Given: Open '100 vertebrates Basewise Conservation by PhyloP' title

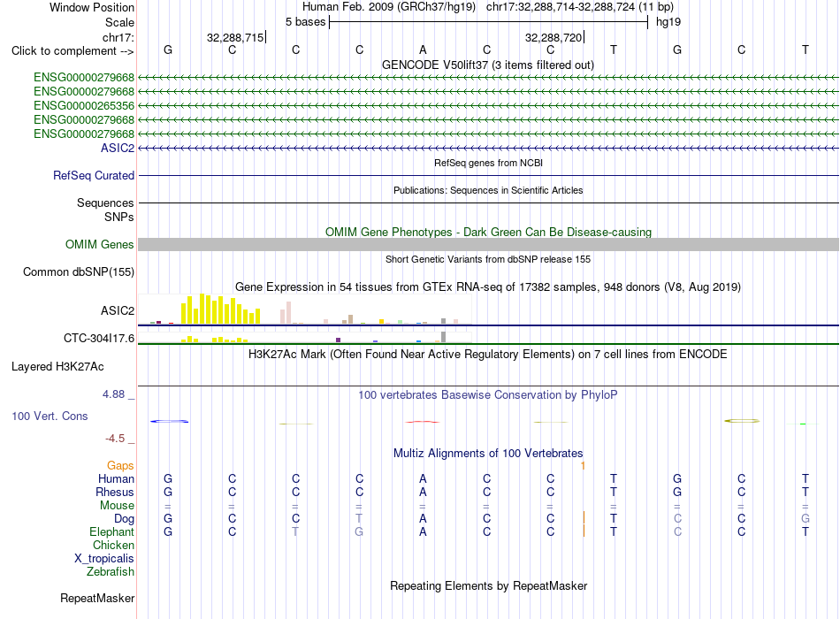Looking at the screenshot, I should pos(488,395).
